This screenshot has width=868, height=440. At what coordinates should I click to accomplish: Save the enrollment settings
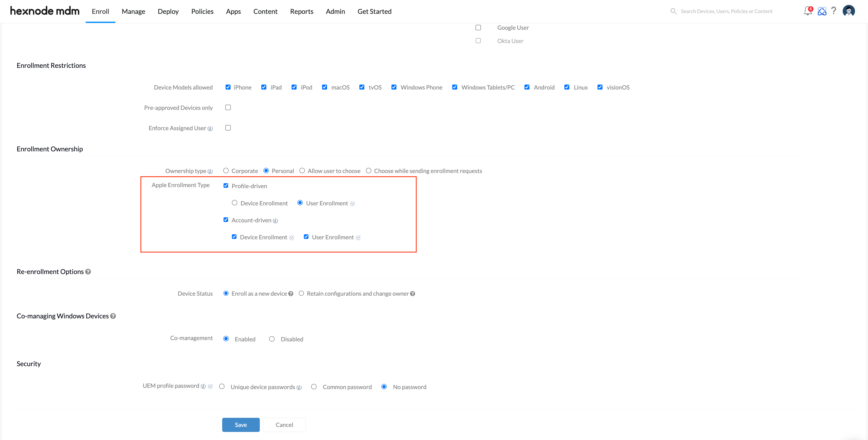click(x=240, y=425)
